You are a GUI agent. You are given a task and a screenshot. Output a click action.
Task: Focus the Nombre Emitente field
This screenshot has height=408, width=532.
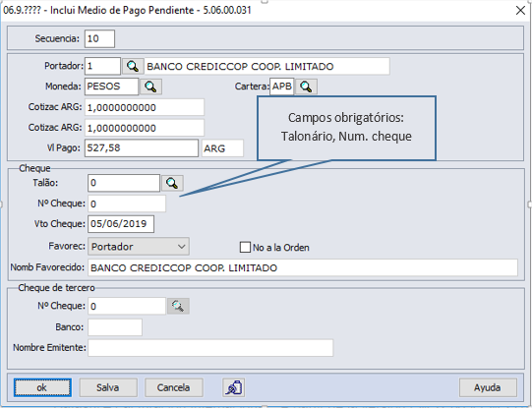(x=210, y=348)
